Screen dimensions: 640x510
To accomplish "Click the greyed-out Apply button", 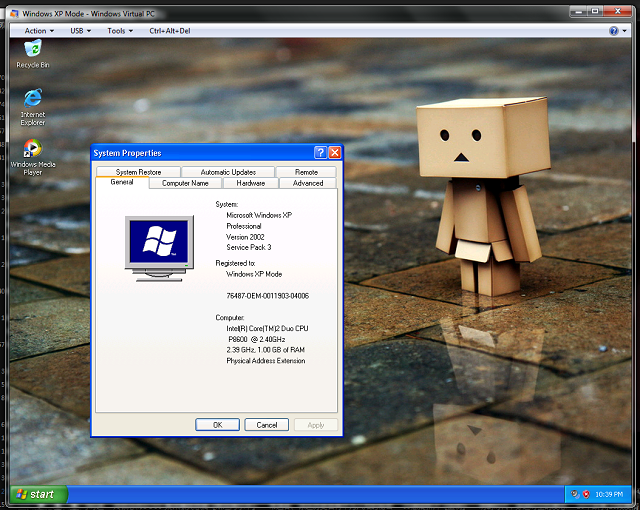I will click(x=316, y=425).
